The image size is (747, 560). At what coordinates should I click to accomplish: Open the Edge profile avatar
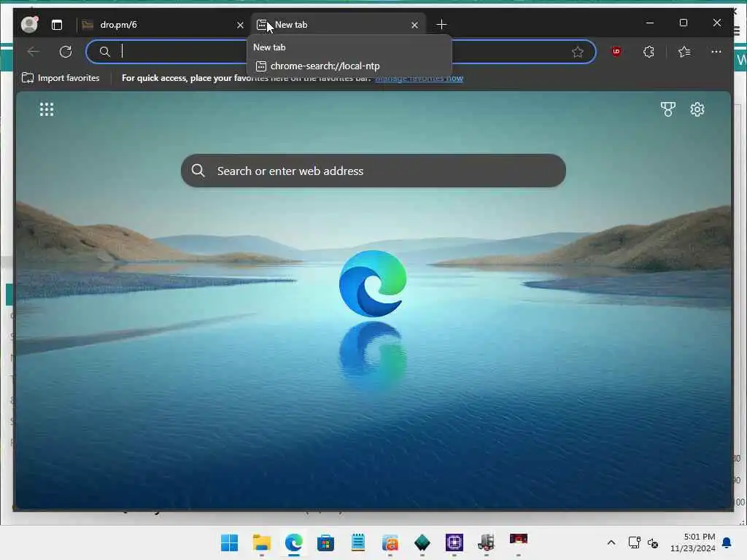(29, 24)
